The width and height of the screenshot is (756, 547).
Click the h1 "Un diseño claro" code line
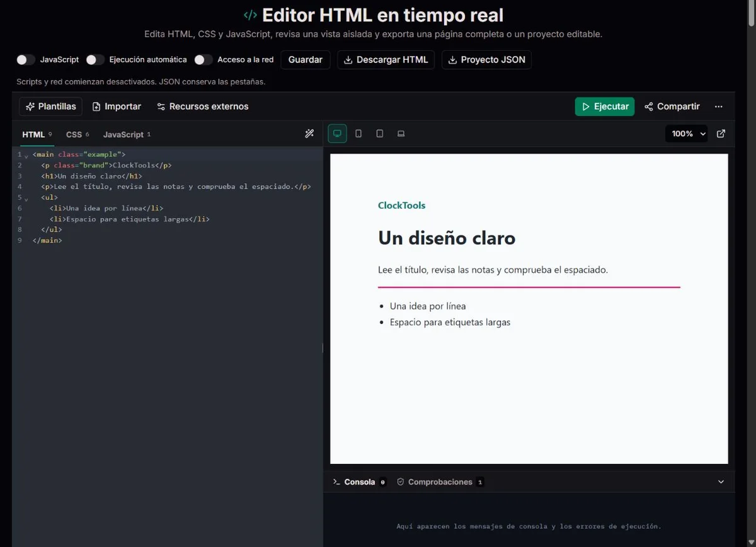[x=91, y=176]
